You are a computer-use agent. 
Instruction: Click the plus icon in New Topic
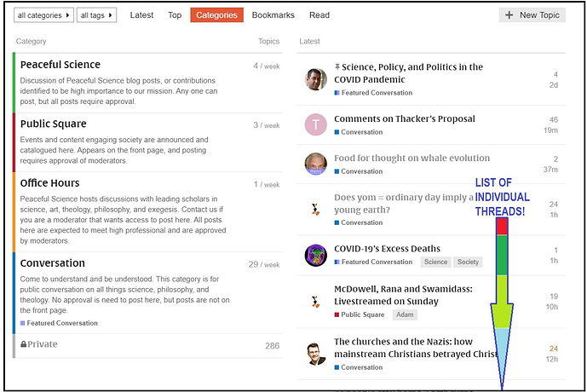[509, 15]
